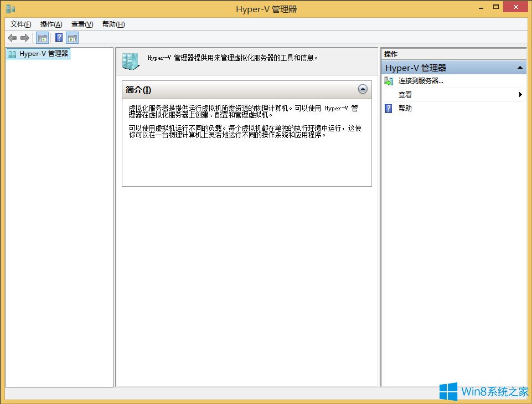Toggle the show/hide action pane icon
The height and width of the screenshot is (404, 532).
(x=73, y=38)
